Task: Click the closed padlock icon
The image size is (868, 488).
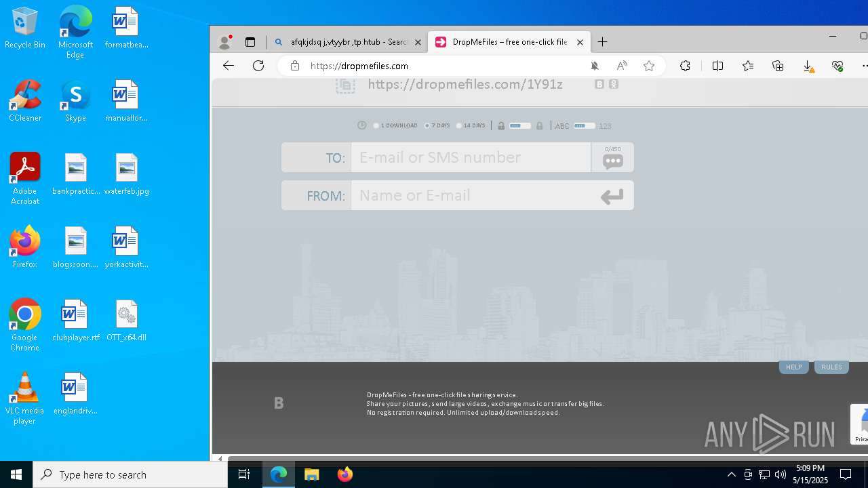Action: coord(540,125)
